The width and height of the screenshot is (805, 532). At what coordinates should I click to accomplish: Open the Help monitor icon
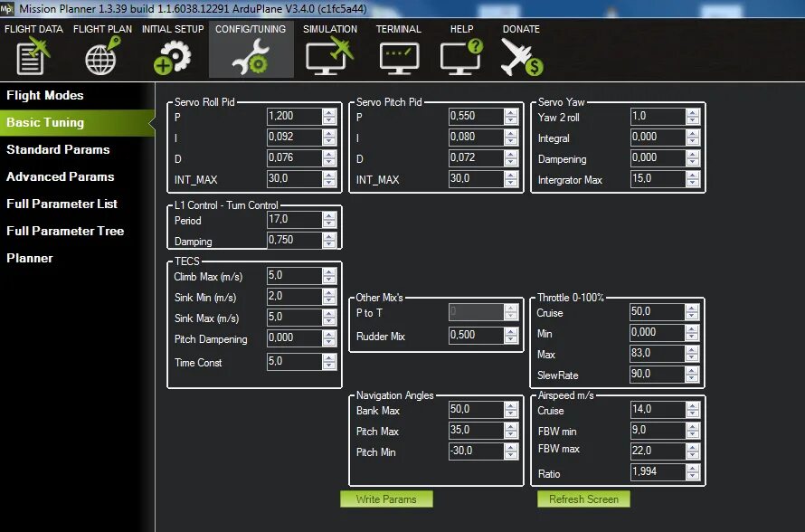(x=461, y=57)
